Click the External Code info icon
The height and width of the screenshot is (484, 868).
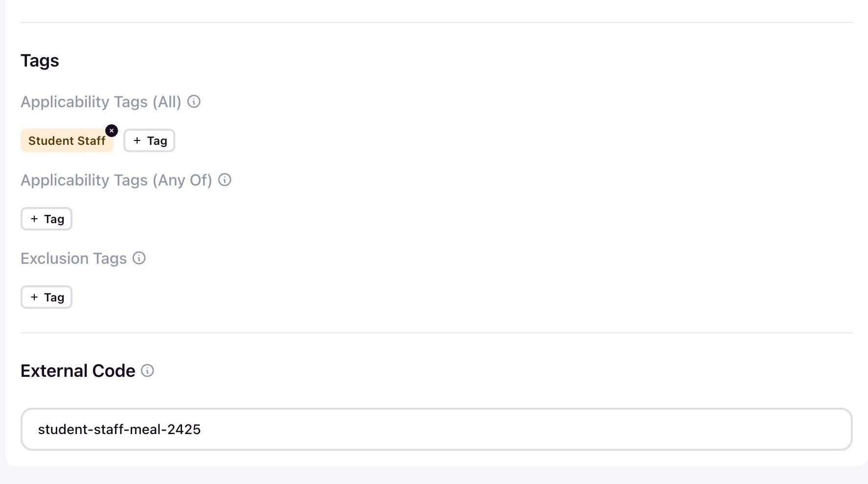coord(147,370)
